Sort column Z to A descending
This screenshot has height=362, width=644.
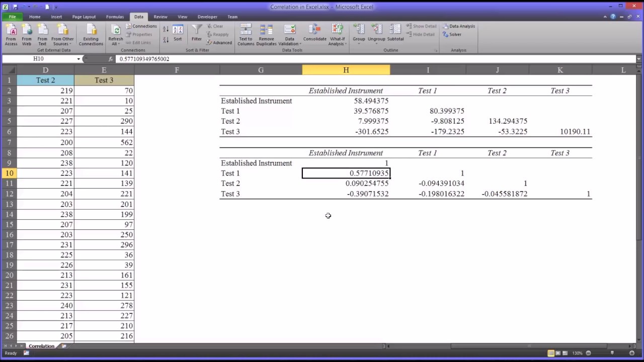point(166,40)
